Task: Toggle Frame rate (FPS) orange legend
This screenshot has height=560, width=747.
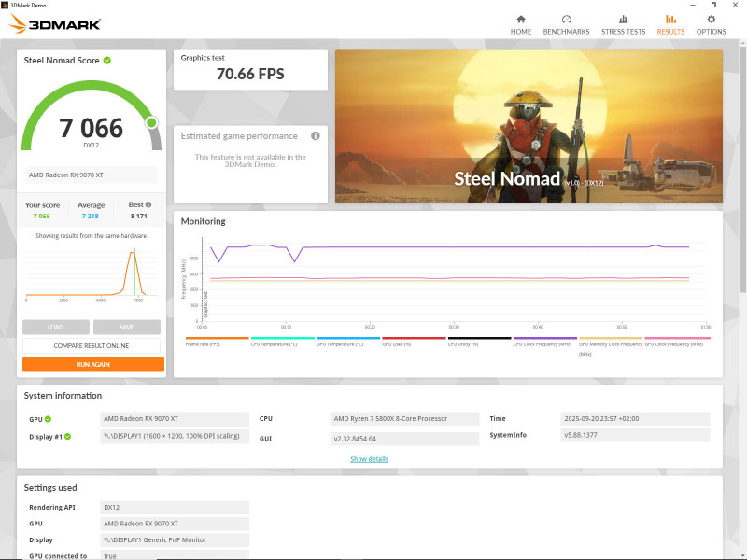Action: (x=217, y=342)
